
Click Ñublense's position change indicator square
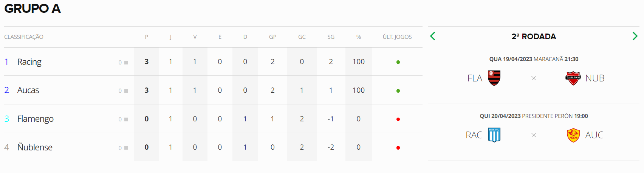(126, 148)
